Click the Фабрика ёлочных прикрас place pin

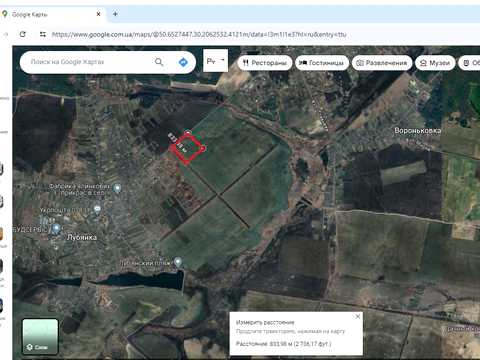117,188
